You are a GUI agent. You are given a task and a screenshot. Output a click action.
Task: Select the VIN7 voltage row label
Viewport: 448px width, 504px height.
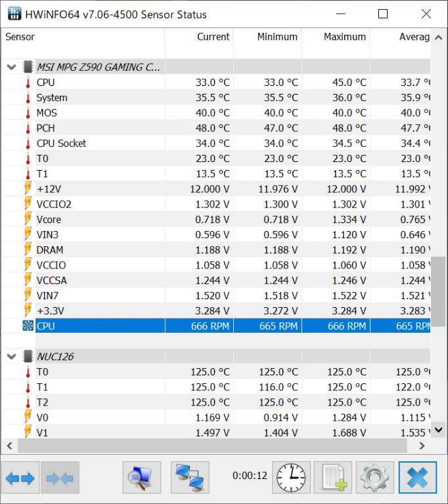(x=47, y=296)
